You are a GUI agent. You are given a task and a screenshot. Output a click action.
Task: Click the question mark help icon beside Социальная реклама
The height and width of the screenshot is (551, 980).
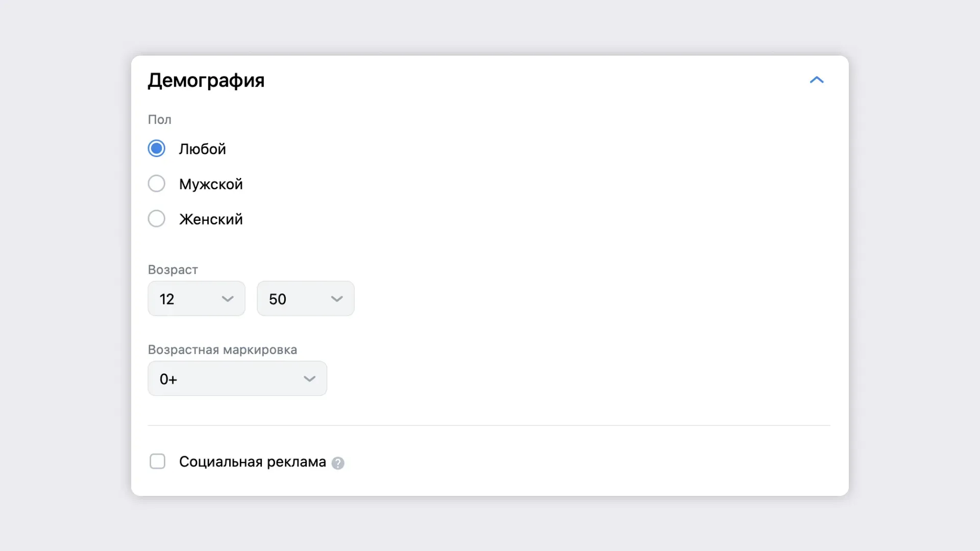[338, 463]
